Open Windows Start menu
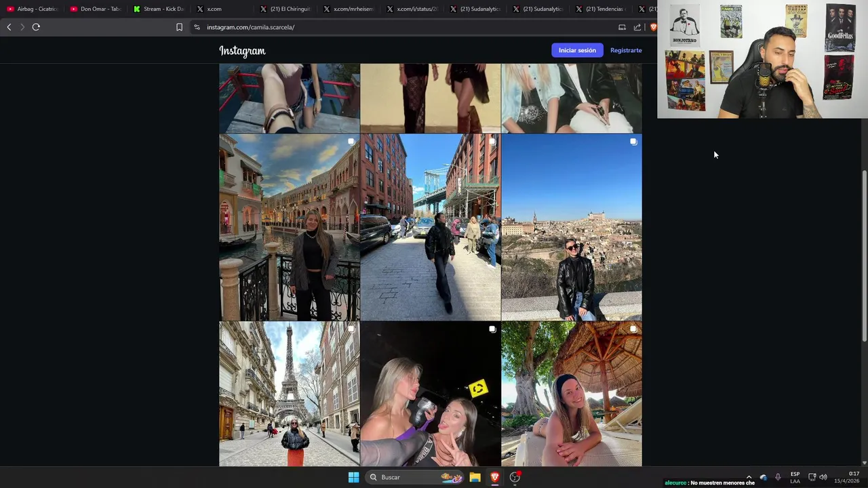The height and width of the screenshot is (488, 868). (x=353, y=477)
